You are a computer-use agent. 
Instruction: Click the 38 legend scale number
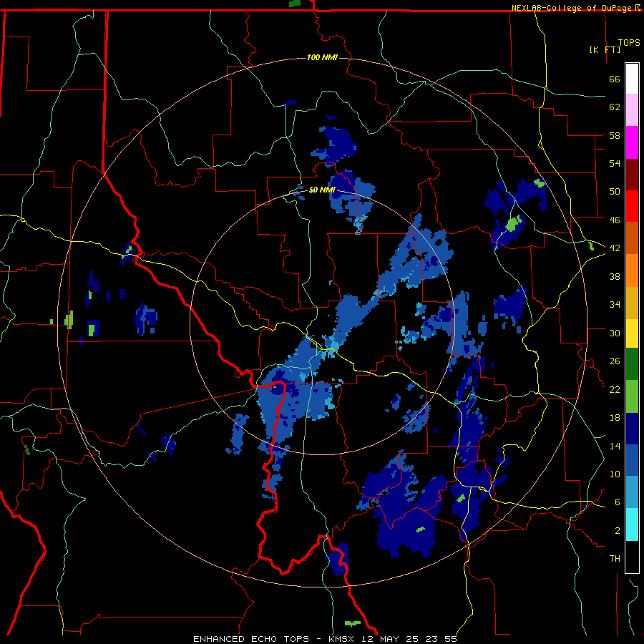(615, 276)
